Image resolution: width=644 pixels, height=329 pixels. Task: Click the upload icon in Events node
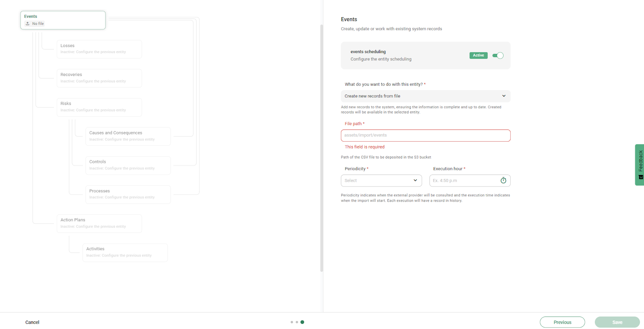tap(28, 24)
